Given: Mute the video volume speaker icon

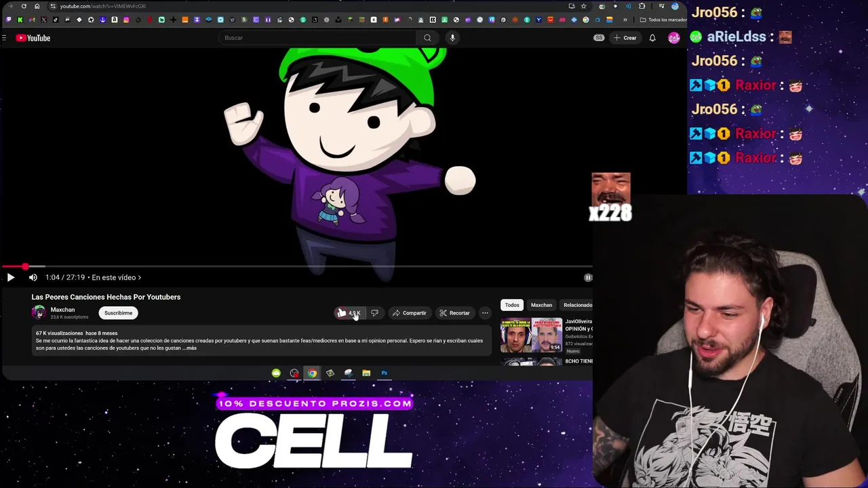Looking at the screenshot, I should click(x=33, y=277).
